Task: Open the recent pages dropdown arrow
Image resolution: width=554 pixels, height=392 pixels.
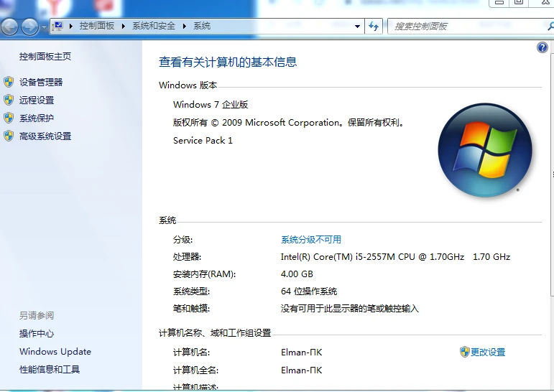Action: tap(45, 27)
